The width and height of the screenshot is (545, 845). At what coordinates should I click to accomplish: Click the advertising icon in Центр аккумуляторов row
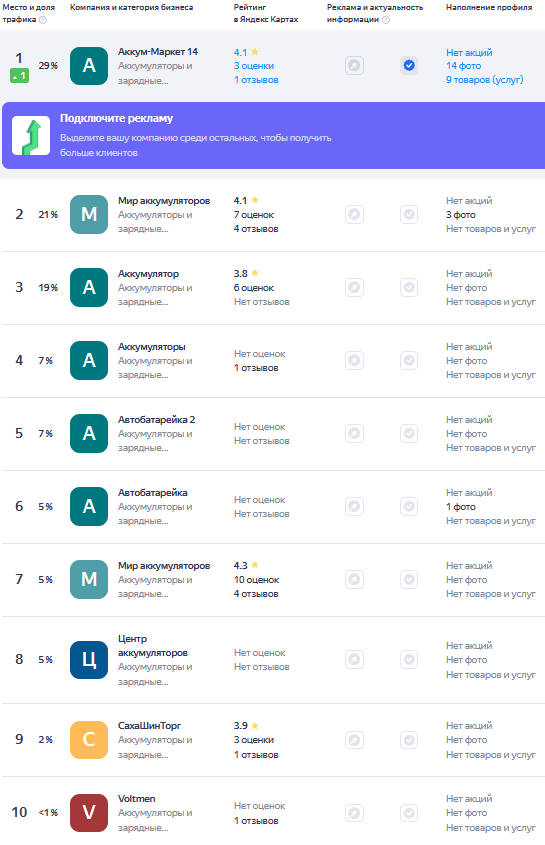click(x=354, y=660)
